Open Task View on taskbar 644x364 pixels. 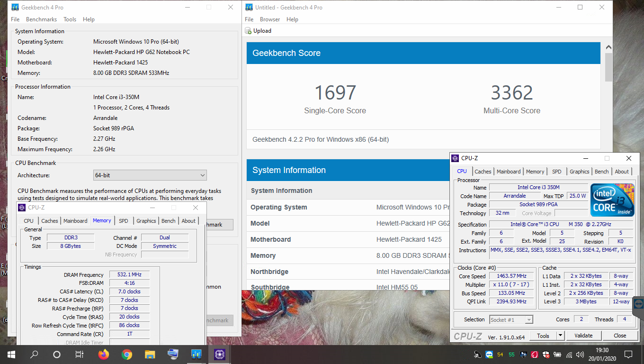80,355
